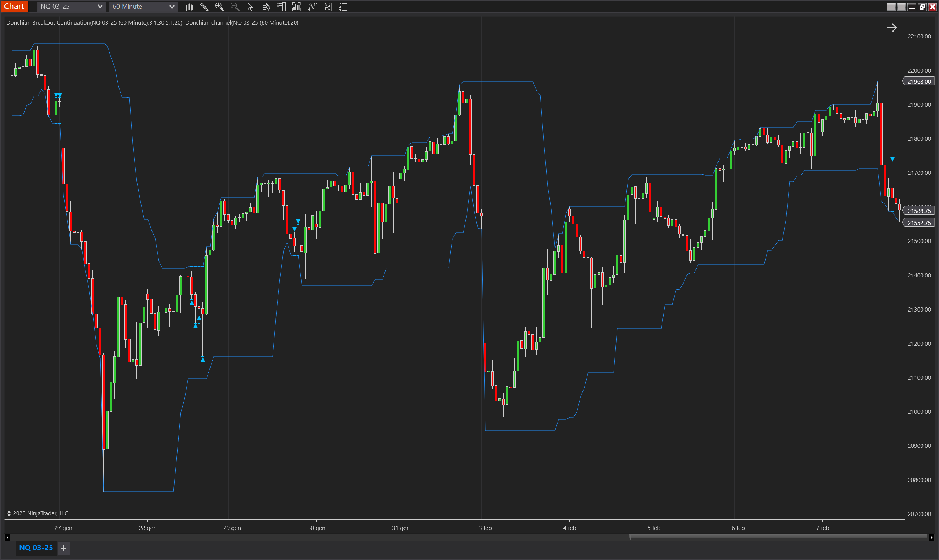Open the Data Box icon

pos(266,7)
